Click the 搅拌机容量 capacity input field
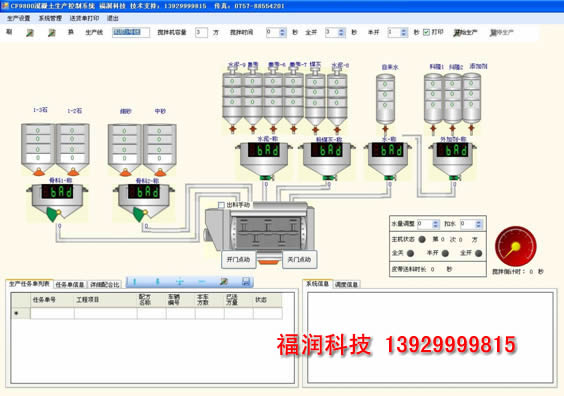The image size is (564, 396). (x=201, y=33)
